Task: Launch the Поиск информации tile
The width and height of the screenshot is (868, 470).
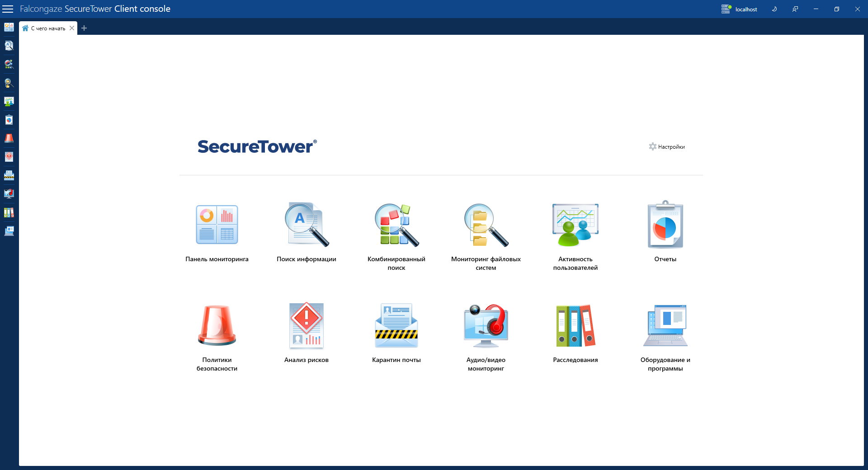Action: [307, 231]
